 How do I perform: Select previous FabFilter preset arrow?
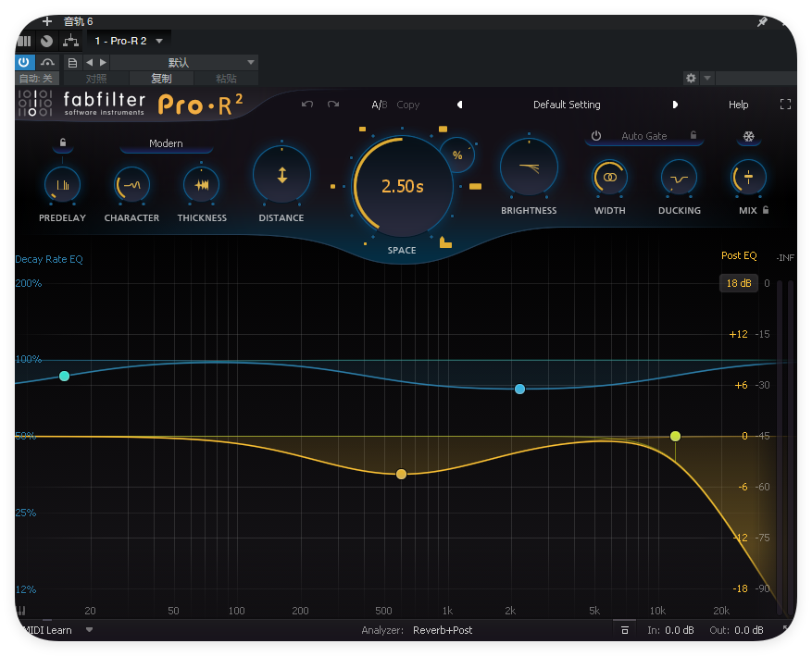click(459, 105)
